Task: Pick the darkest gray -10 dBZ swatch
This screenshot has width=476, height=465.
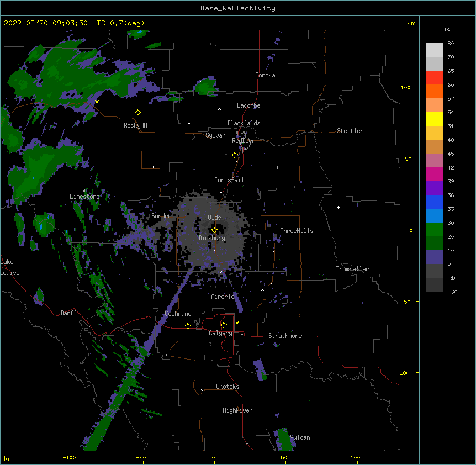Action: tap(434, 285)
